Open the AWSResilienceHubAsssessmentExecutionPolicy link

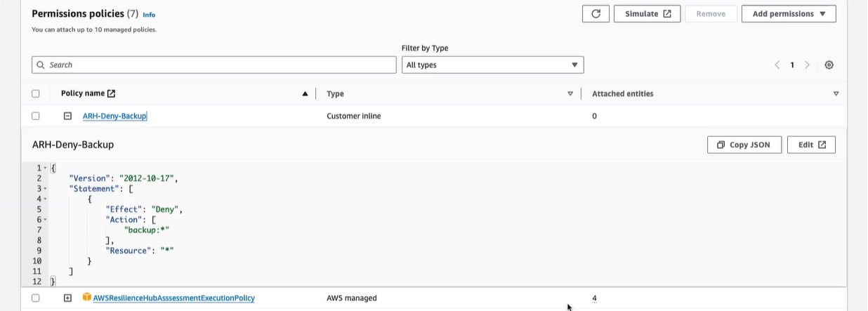click(173, 298)
